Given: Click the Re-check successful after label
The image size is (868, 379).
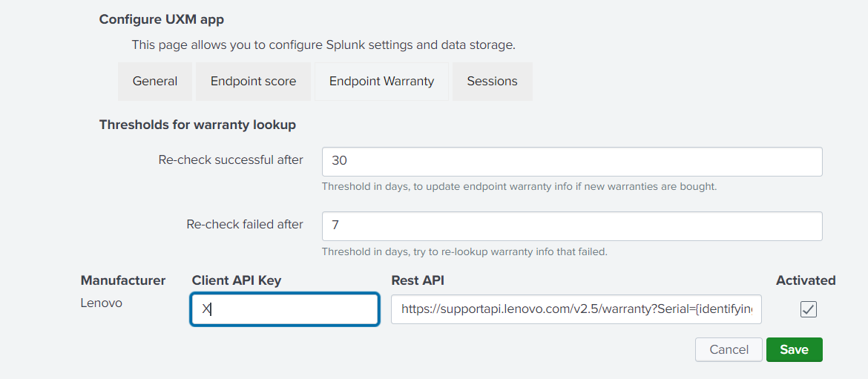Looking at the screenshot, I should (231, 160).
